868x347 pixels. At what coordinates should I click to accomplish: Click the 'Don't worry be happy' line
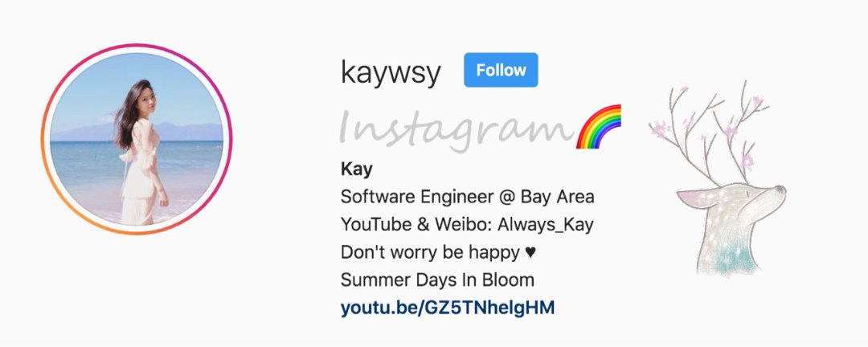430,253
